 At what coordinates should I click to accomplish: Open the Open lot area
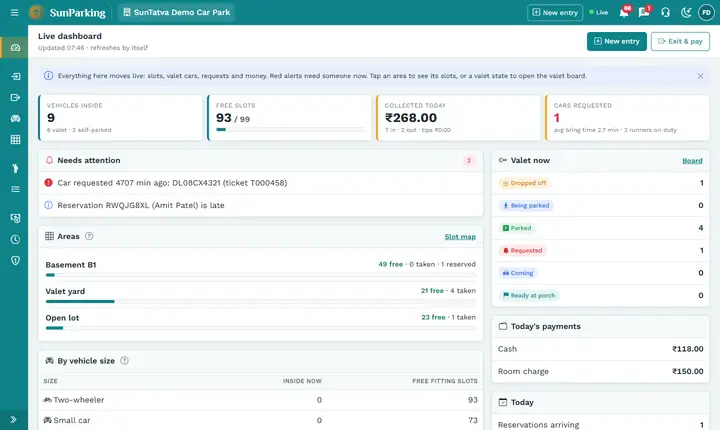pos(261,322)
